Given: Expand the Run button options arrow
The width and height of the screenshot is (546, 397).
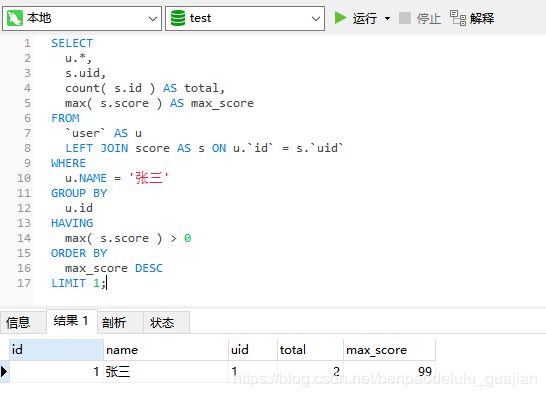Looking at the screenshot, I should tap(387, 18).
